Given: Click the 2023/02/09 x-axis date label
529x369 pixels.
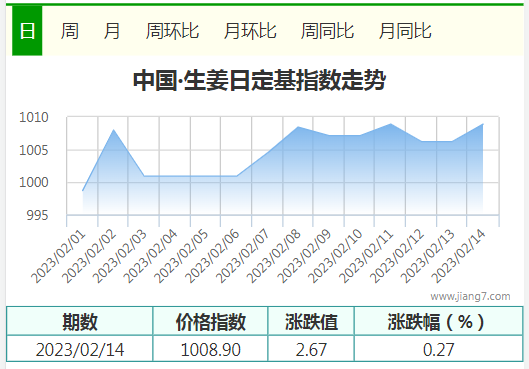Looking at the screenshot, I should point(304,256).
